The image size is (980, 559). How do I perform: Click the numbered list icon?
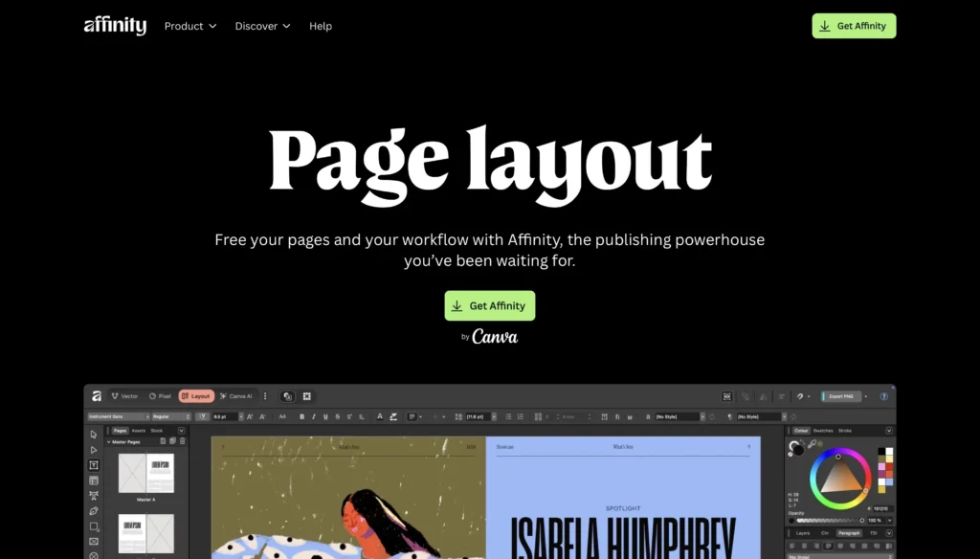[x=521, y=416]
